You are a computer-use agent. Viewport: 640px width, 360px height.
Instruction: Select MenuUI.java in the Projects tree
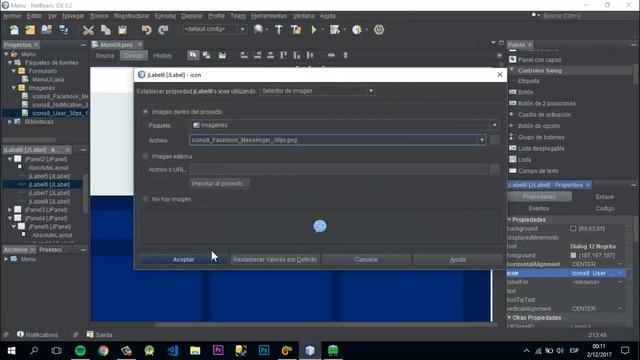pyautogui.click(x=48, y=80)
